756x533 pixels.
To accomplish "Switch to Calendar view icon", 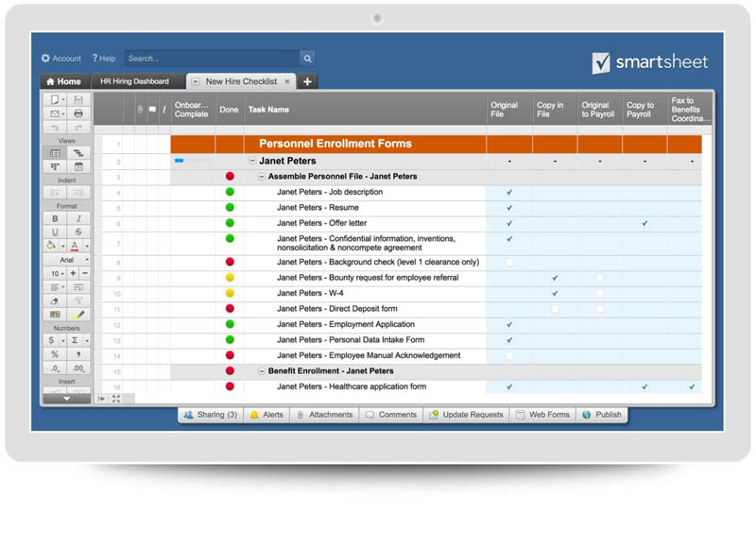I will point(78,166).
